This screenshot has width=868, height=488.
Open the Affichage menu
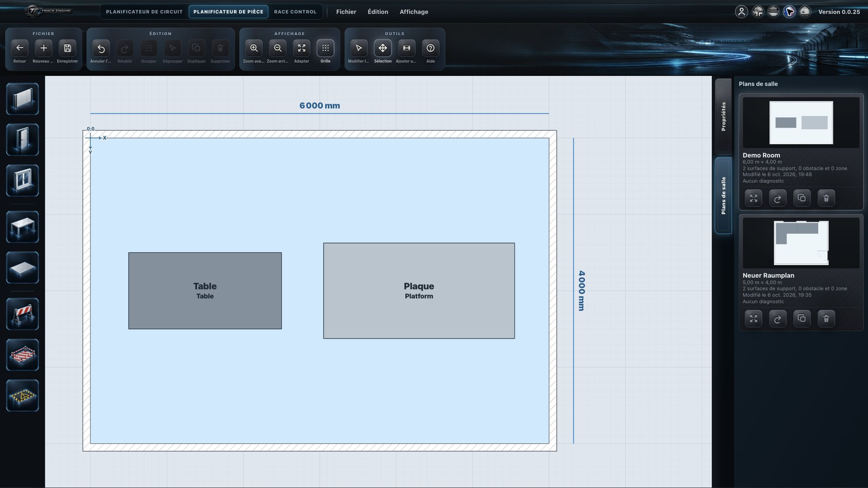coord(414,11)
